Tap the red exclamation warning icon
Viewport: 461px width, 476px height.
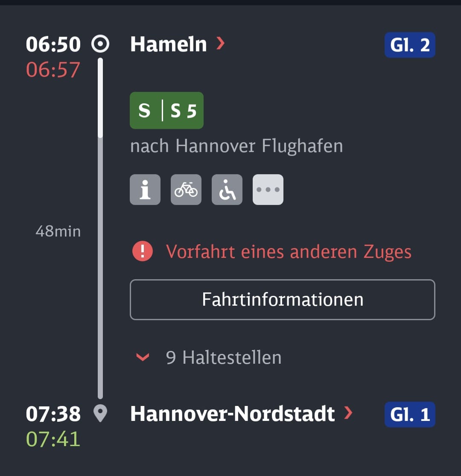pos(143,251)
